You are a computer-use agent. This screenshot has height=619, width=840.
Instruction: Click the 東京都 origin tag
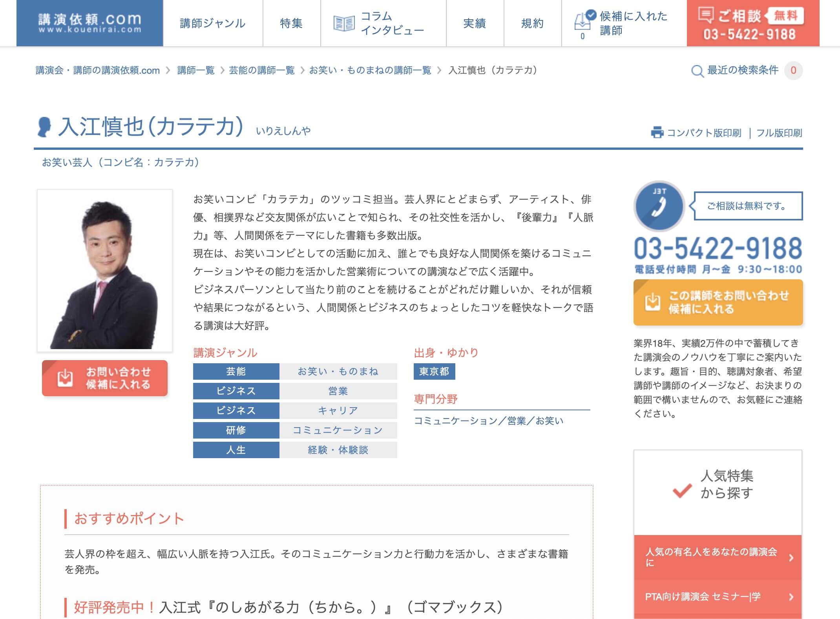pos(434,371)
